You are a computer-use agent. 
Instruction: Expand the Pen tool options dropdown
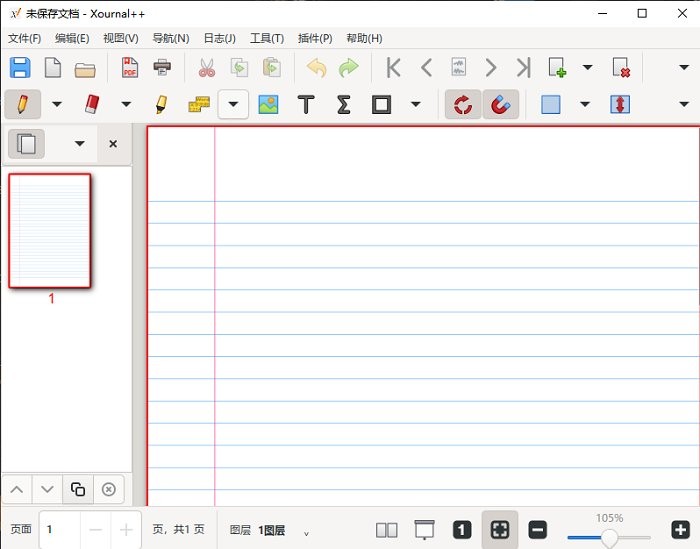57,104
